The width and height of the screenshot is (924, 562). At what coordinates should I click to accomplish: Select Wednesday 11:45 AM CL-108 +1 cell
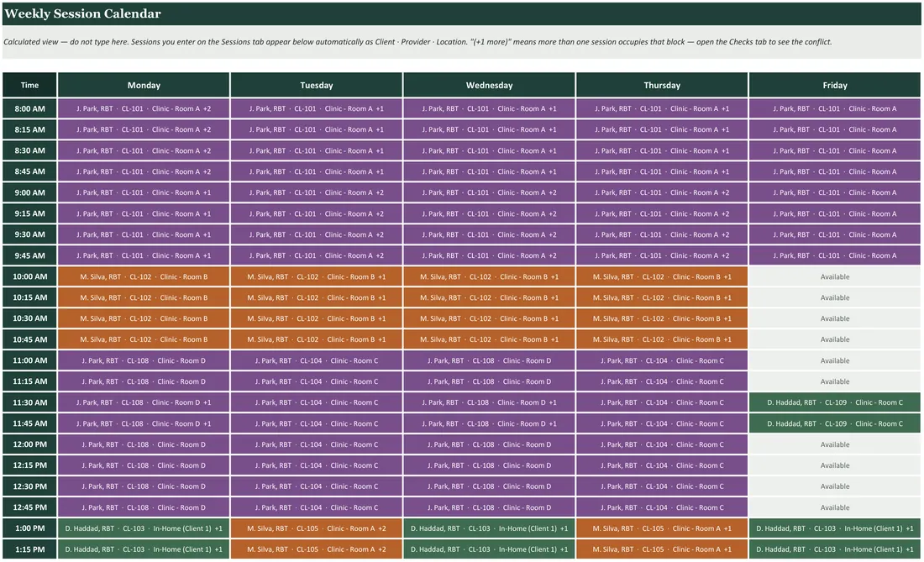click(x=489, y=423)
